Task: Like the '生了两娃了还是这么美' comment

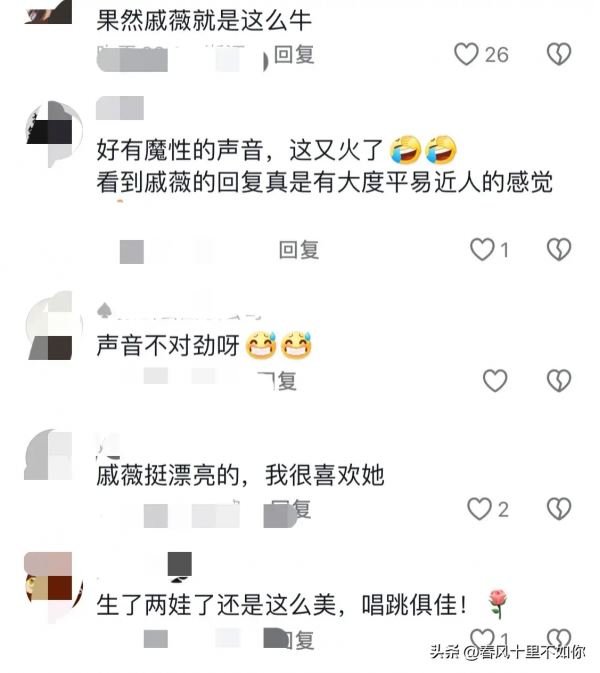Action: (482, 639)
